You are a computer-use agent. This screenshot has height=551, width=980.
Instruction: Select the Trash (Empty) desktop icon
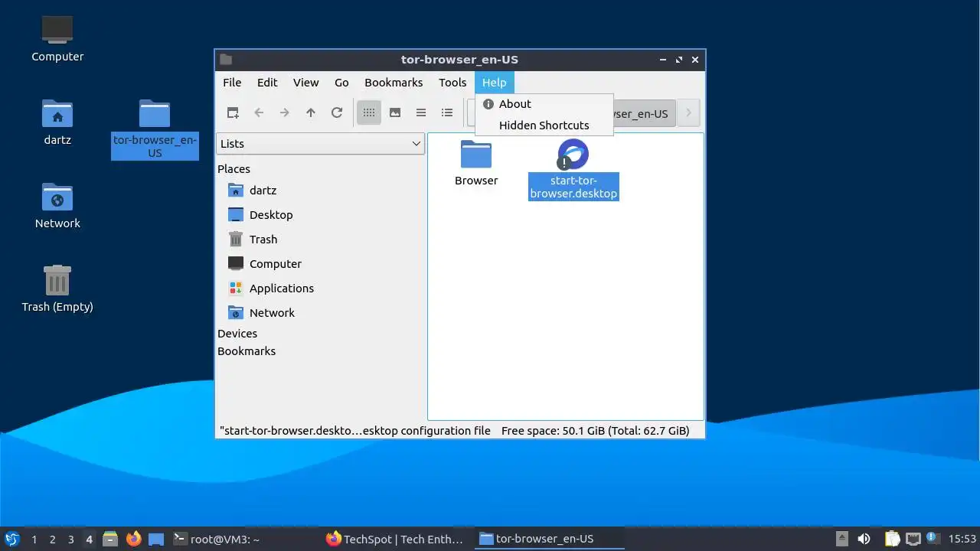[x=57, y=288]
